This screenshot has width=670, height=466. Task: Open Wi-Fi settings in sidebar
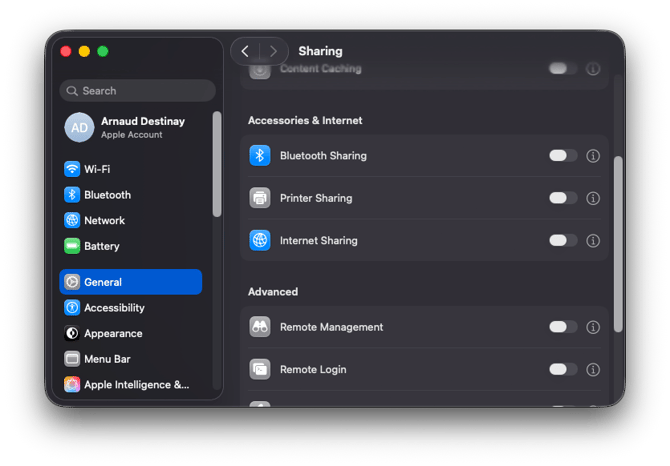click(97, 169)
